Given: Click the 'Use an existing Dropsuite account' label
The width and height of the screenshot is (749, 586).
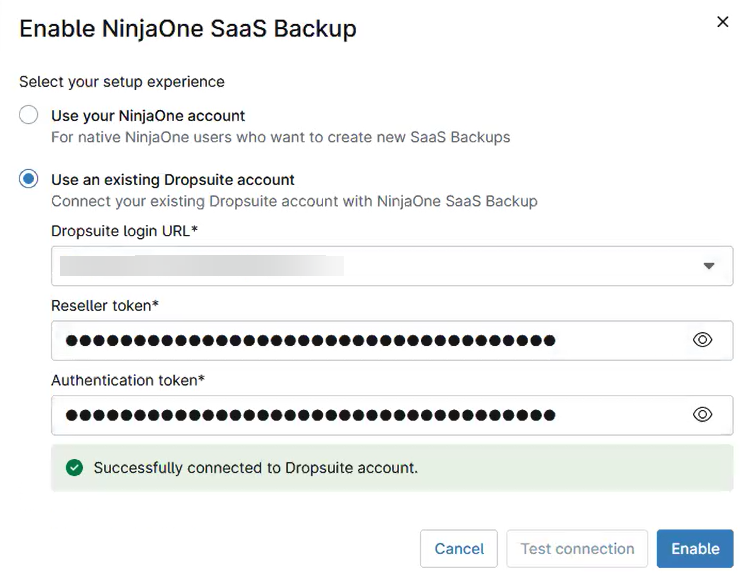Looking at the screenshot, I should coord(173,180).
